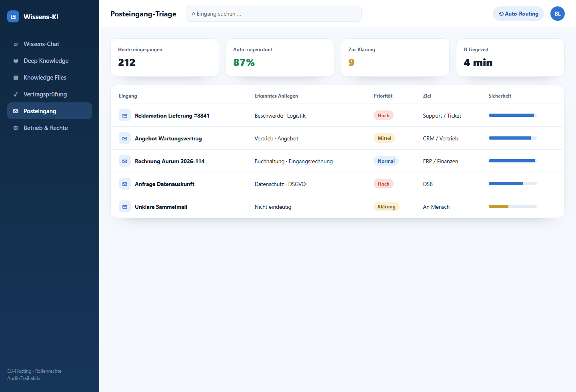The image size is (576, 392).
Task: Open the Ø Liegezeit 4 min card
Action: (x=510, y=58)
